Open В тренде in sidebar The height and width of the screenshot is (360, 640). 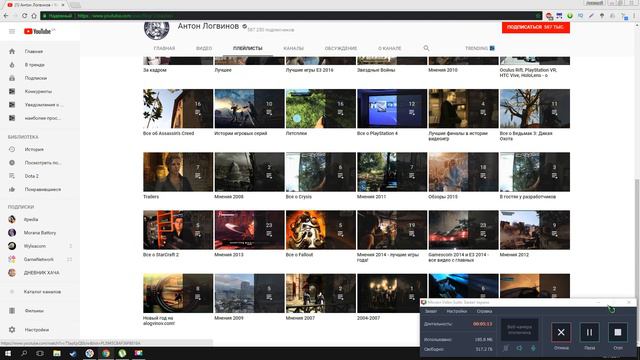34,65
